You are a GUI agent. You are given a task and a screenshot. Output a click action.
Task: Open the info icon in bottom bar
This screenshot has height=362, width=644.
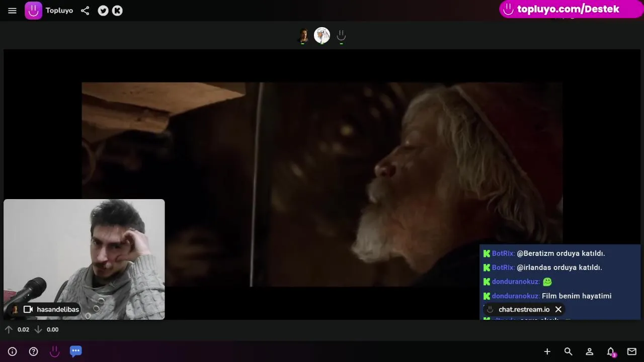(13, 351)
